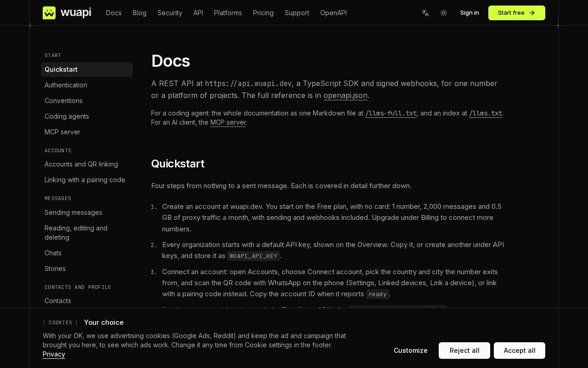Click the 'ready' status code text
This screenshot has width=588, height=368.
tap(378, 294)
